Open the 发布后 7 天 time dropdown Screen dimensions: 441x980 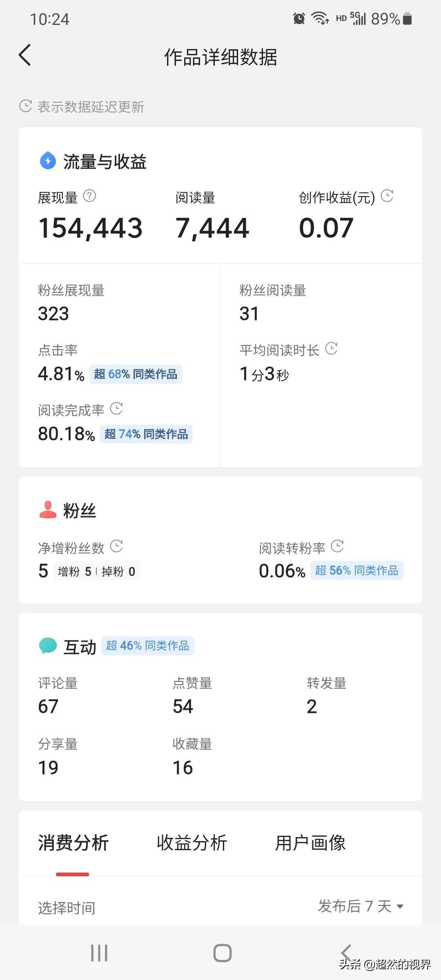tap(361, 906)
